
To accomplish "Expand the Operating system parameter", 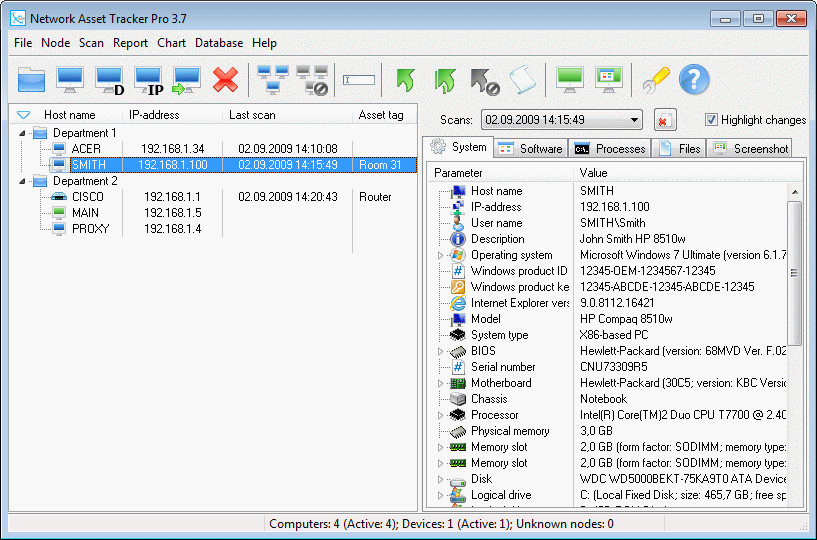I will coord(440,255).
